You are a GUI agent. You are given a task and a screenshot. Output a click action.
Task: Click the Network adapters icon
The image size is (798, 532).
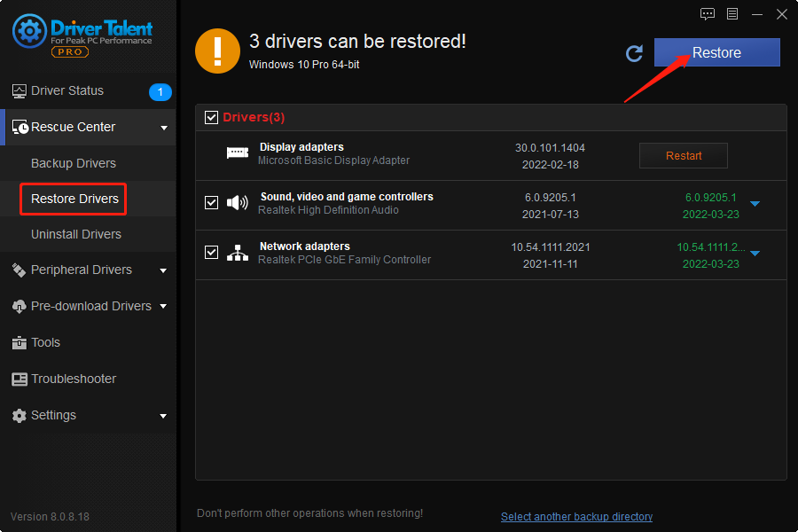[x=237, y=253]
